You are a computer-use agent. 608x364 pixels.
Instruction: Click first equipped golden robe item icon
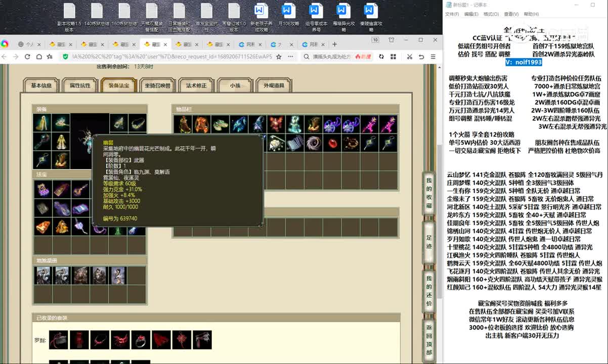[x=43, y=123]
